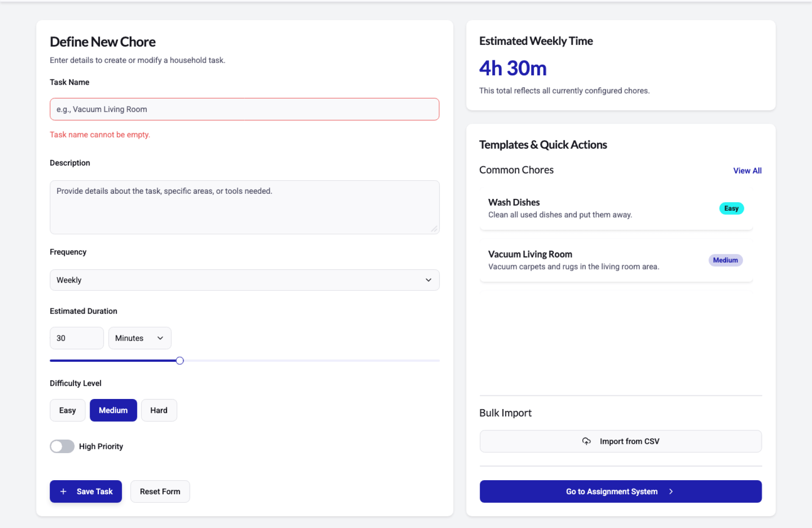Click the description textarea resize handle

coord(434,229)
